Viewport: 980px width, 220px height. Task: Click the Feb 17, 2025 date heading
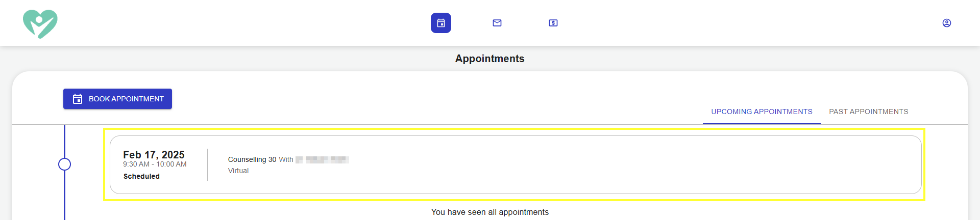(x=154, y=154)
